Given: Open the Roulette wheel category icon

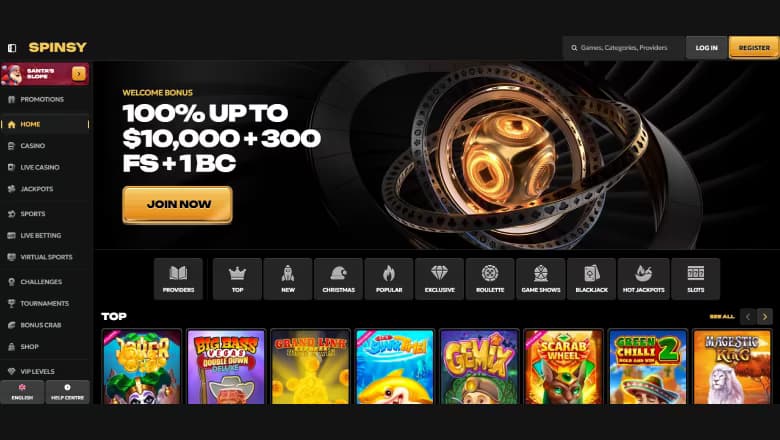Looking at the screenshot, I should coord(490,279).
